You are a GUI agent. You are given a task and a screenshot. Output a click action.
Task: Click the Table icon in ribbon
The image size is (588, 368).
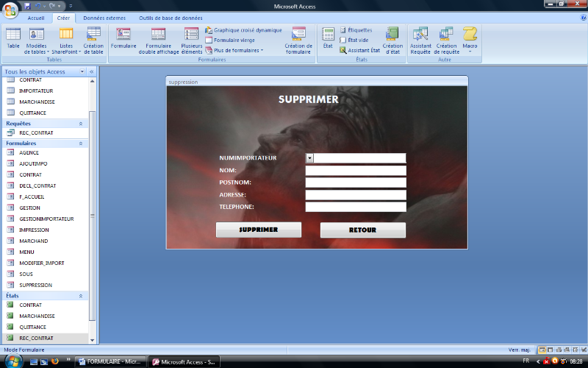[x=13, y=38]
